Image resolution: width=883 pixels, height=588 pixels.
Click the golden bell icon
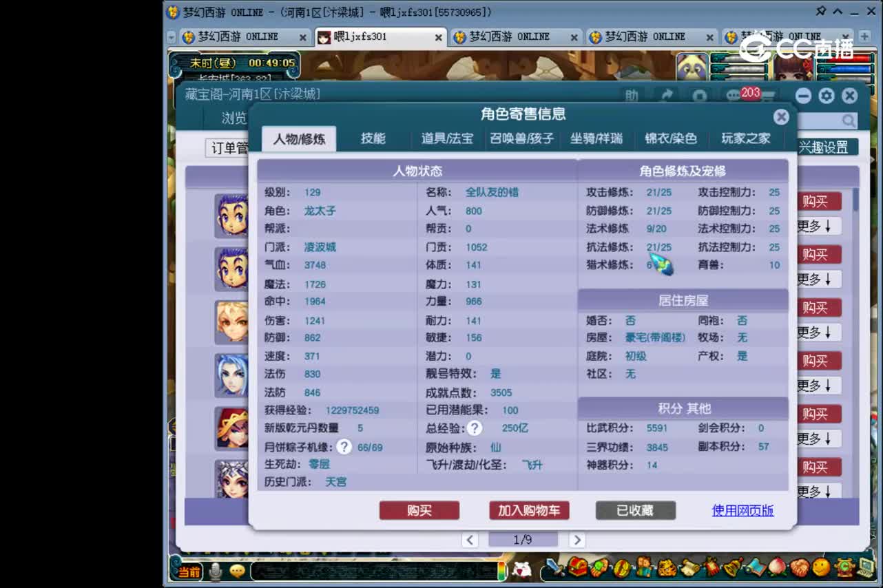point(733,567)
